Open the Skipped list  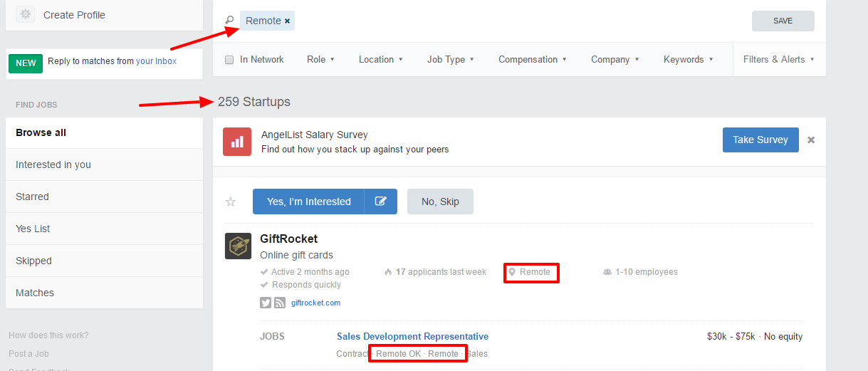[x=104, y=261]
